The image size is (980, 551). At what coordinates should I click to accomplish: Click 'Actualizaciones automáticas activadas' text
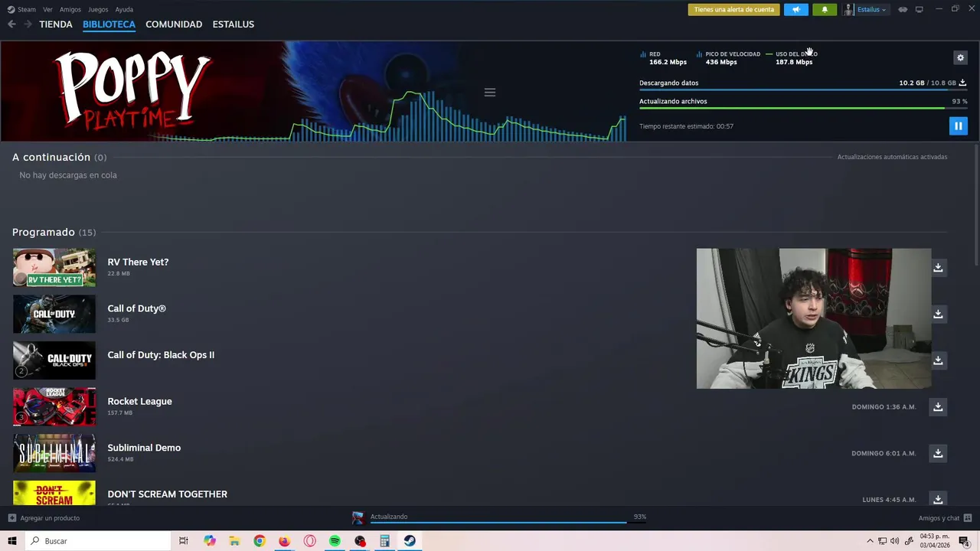(892, 157)
